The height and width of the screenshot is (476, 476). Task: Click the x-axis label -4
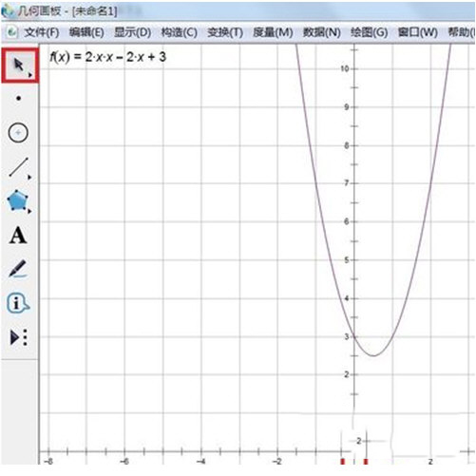pyautogui.click(x=201, y=462)
